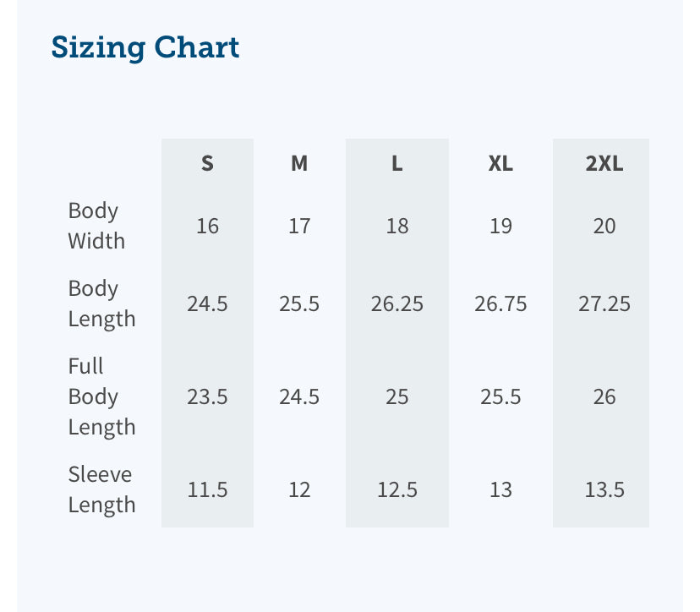Select the M size column header
Screen dimensions: 700x612
(x=299, y=164)
